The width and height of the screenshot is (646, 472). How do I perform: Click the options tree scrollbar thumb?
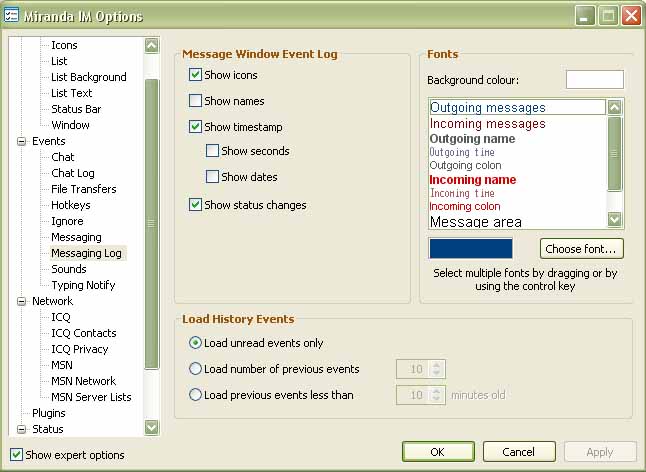(152, 224)
